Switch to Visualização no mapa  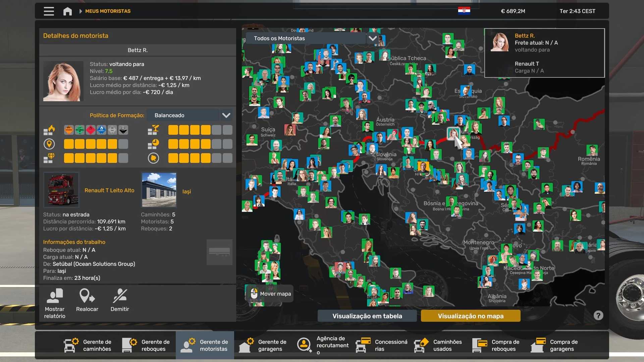[x=470, y=316]
